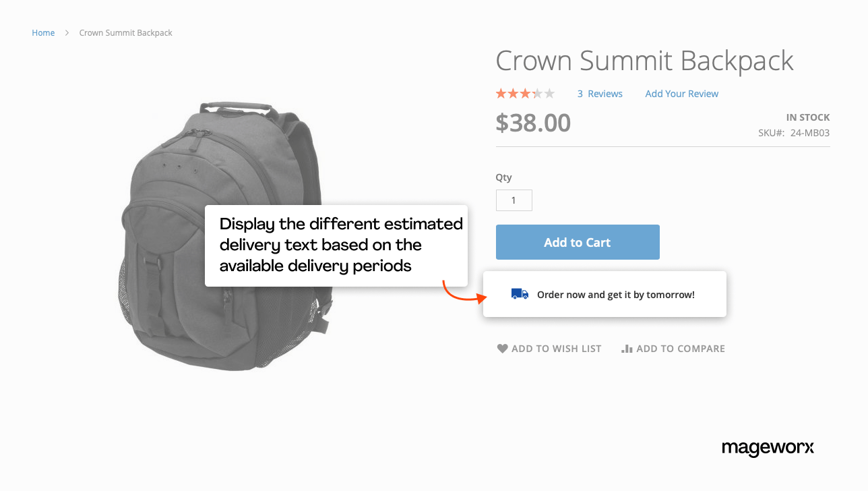Screen dimensions: 868x491
Task: Open the 3 Reviews link
Action: [600, 94]
